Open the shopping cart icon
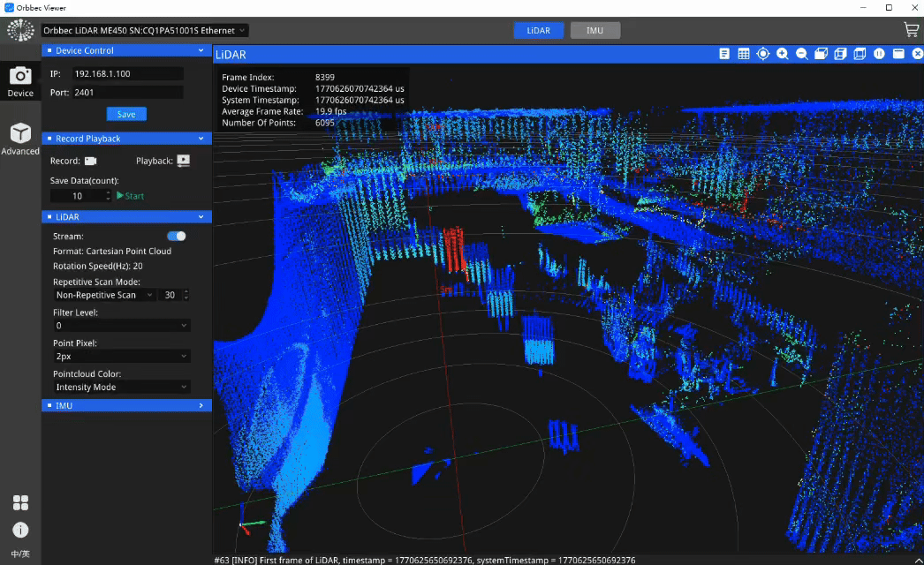 (911, 30)
